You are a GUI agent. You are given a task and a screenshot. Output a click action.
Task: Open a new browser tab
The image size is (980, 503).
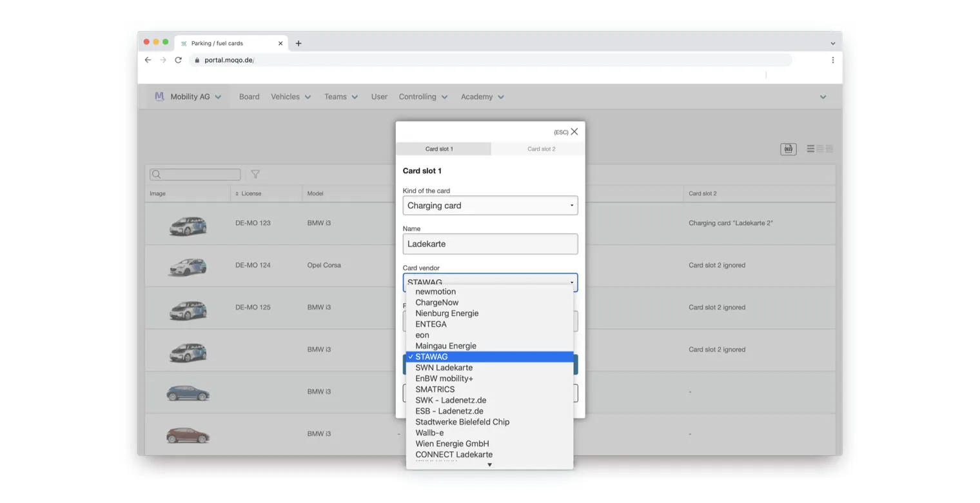point(299,43)
